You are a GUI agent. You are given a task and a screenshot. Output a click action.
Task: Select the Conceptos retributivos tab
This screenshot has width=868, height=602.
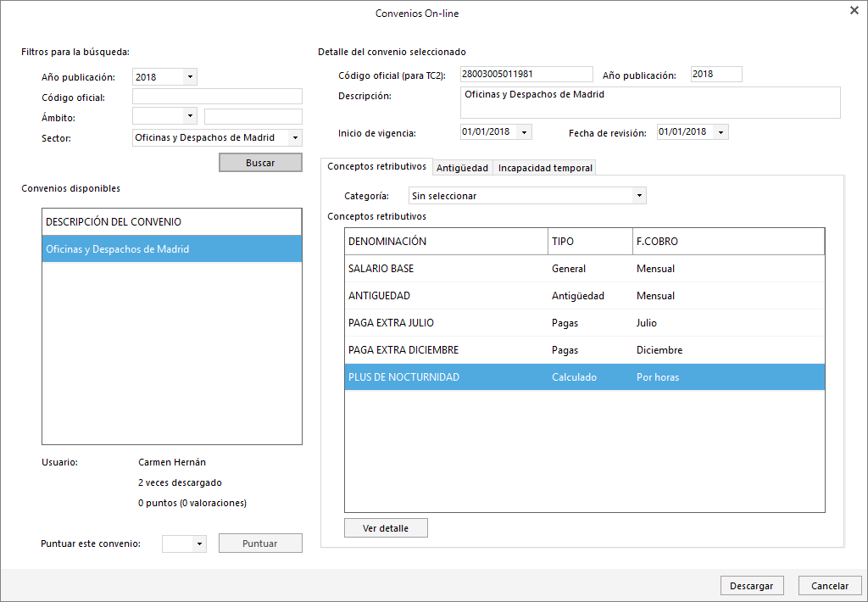(x=376, y=166)
